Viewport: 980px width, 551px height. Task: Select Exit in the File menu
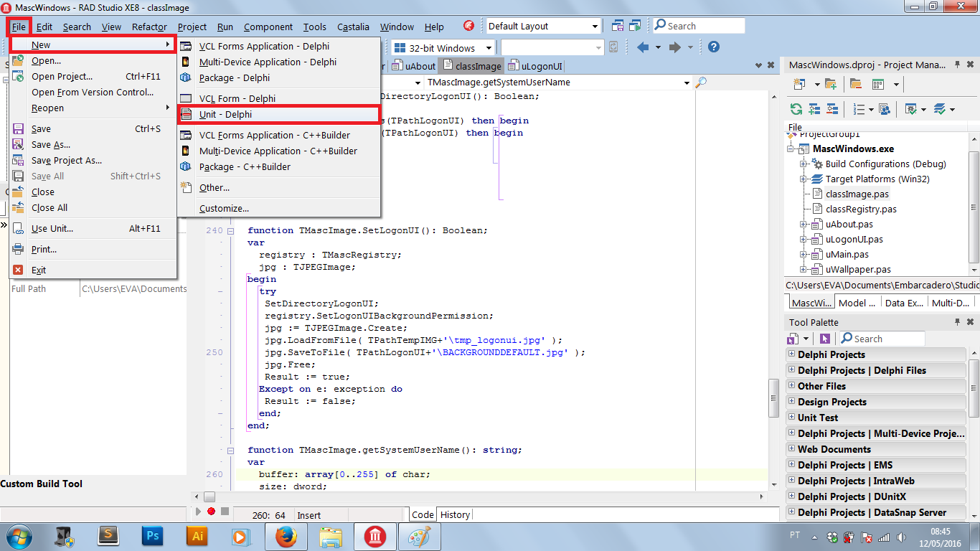click(x=93, y=270)
